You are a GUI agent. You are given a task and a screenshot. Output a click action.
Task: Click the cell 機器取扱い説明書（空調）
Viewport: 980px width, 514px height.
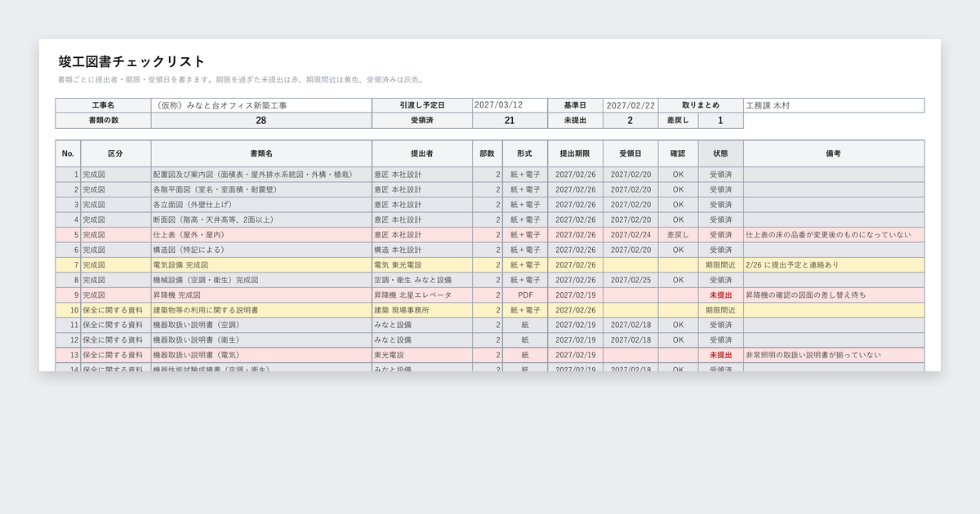tap(261, 325)
